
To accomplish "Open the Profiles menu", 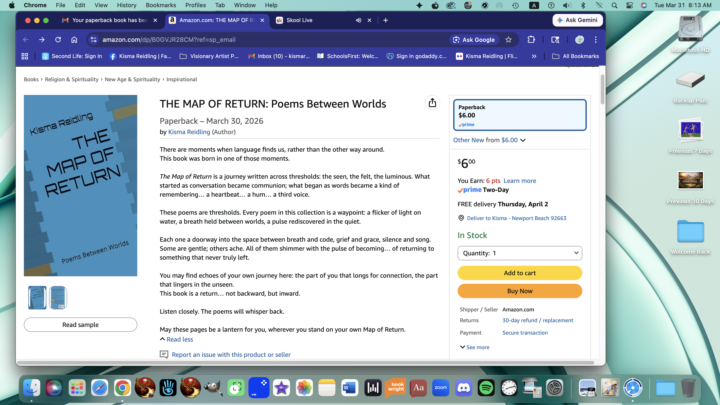I will [x=195, y=6].
